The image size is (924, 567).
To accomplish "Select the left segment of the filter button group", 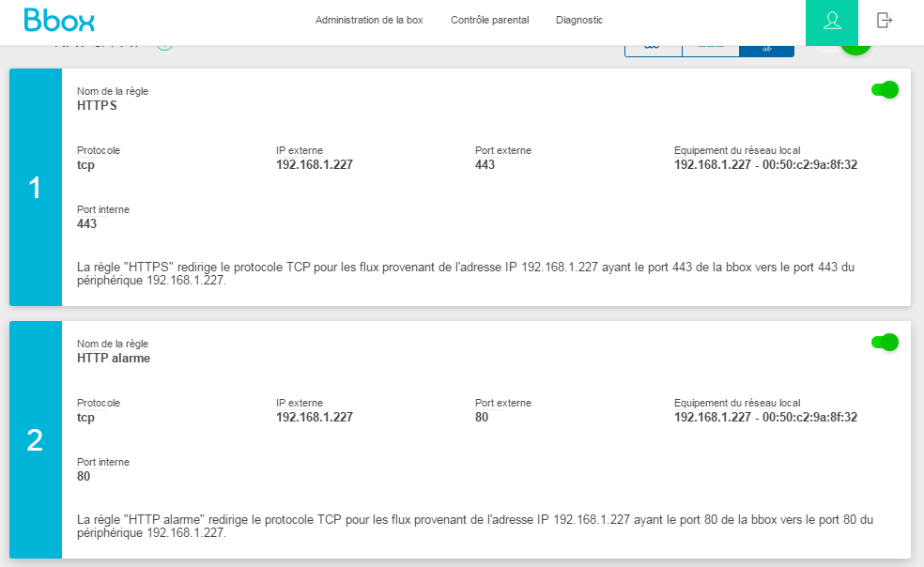I will pyautogui.click(x=653, y=49).
